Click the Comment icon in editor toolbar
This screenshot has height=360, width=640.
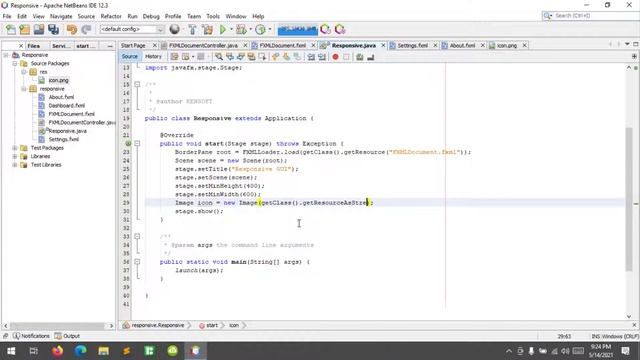[360, 57]
